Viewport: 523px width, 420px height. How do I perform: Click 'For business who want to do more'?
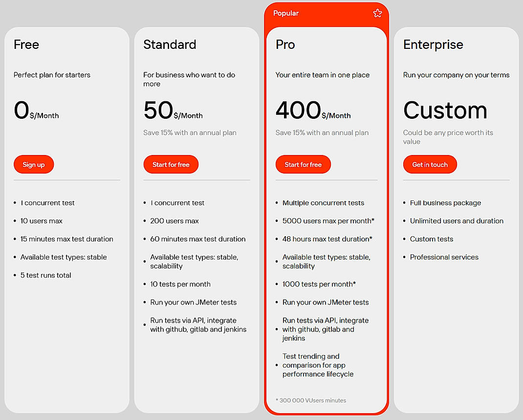(x=189, y=79)
